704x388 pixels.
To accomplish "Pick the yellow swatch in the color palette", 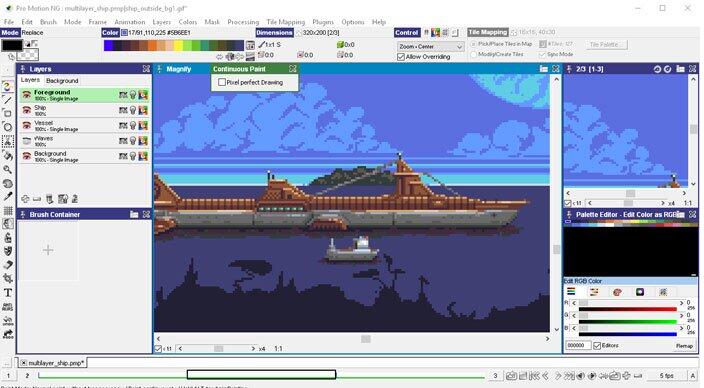I will (x=178, y=45).
